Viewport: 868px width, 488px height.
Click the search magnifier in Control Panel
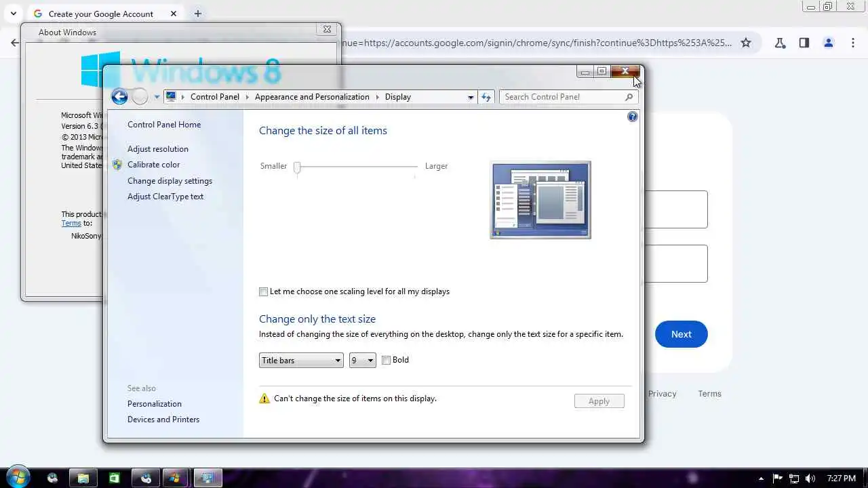coord(629,97)
